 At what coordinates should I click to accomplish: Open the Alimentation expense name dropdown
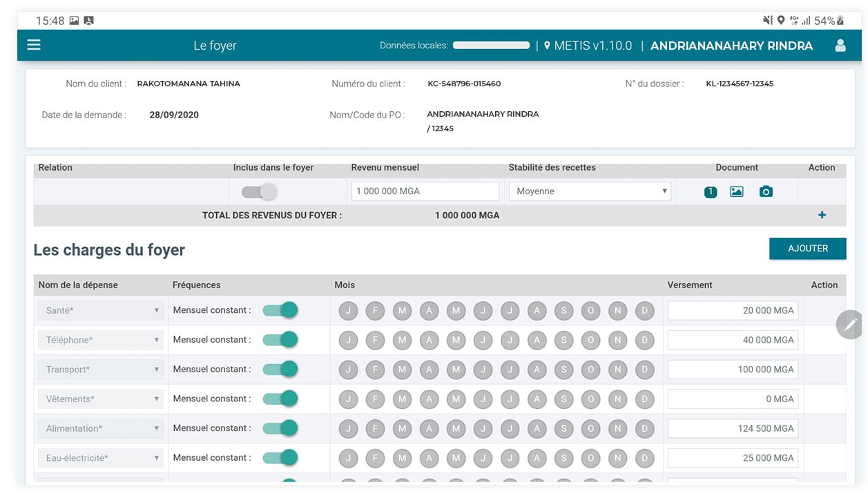pos(101,429)
